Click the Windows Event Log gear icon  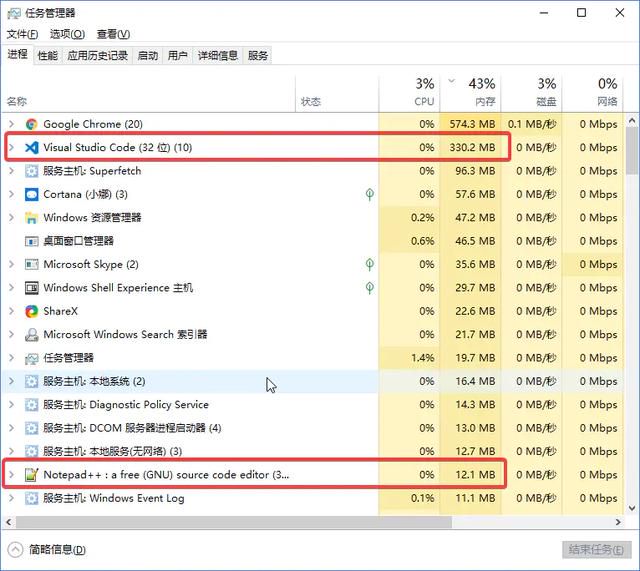[x=31, y=498]
